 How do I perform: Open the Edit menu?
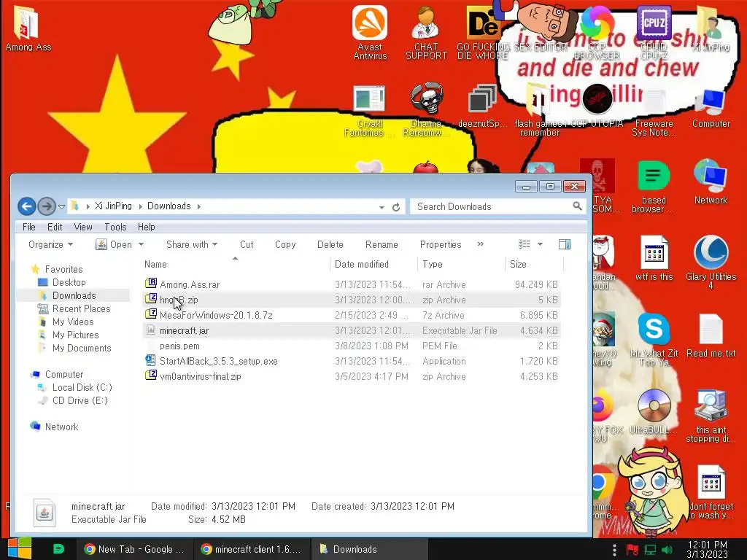coord(55,227)
